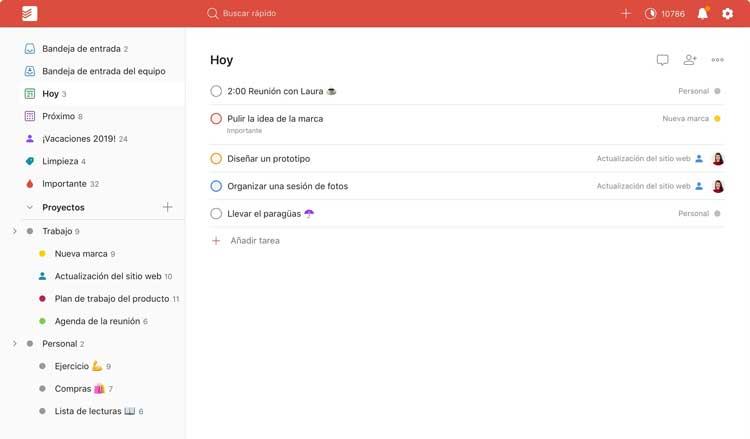Click the Próximo calendar grid icon
Image resolution: width=750 pixels, height=439 pixels.
coord(30,116)
